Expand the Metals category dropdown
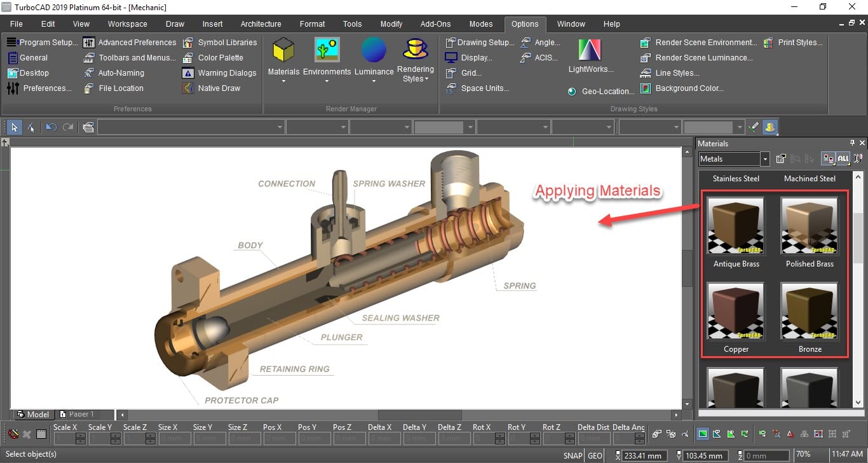Screen dimensions: 868x463 [x=765, y=159]
